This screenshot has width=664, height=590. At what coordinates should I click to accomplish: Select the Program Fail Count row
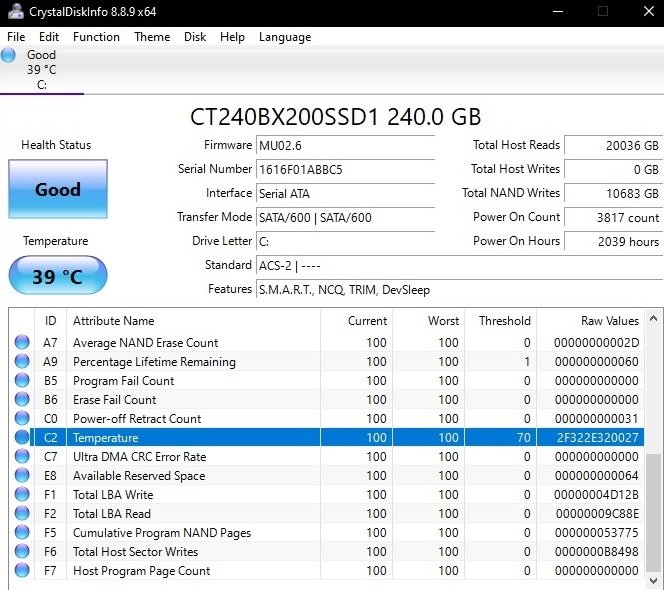tap(326, 380)
